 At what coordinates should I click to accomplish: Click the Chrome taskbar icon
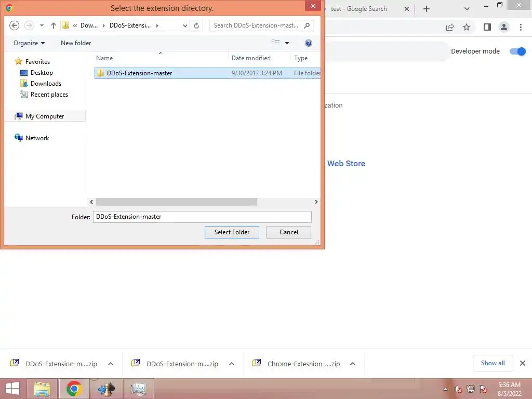point(74,389)
